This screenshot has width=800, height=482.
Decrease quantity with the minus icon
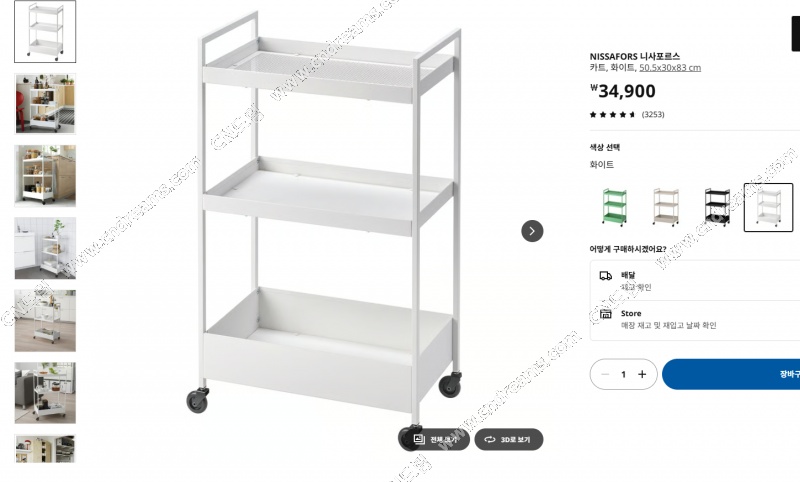point(605,374)
